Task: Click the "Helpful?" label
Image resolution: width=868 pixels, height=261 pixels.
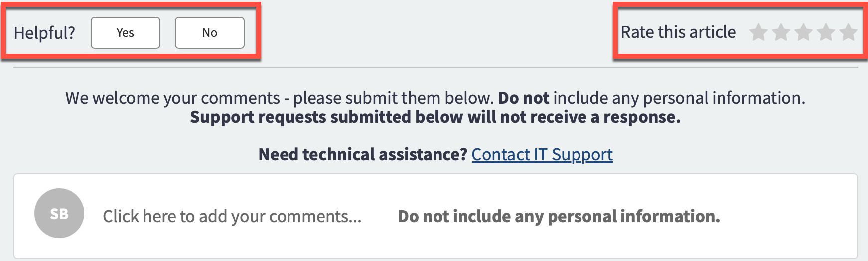Action: click(x=44, y=33)
